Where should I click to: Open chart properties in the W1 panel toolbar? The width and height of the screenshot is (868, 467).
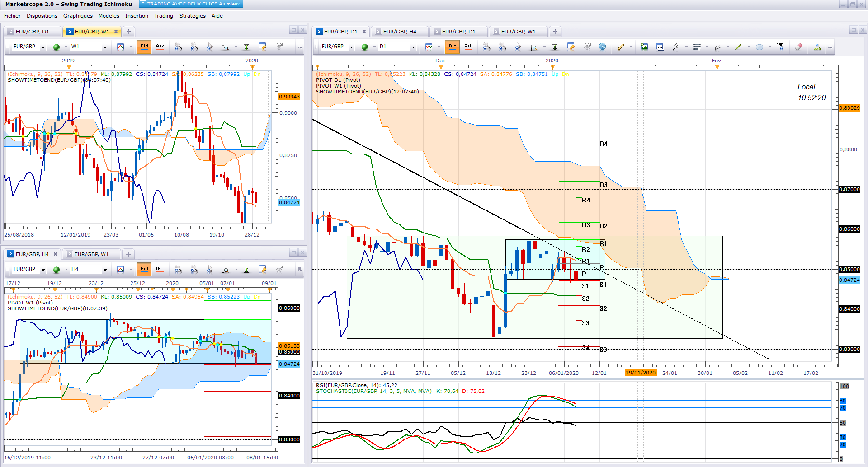(x=262, y=47)
